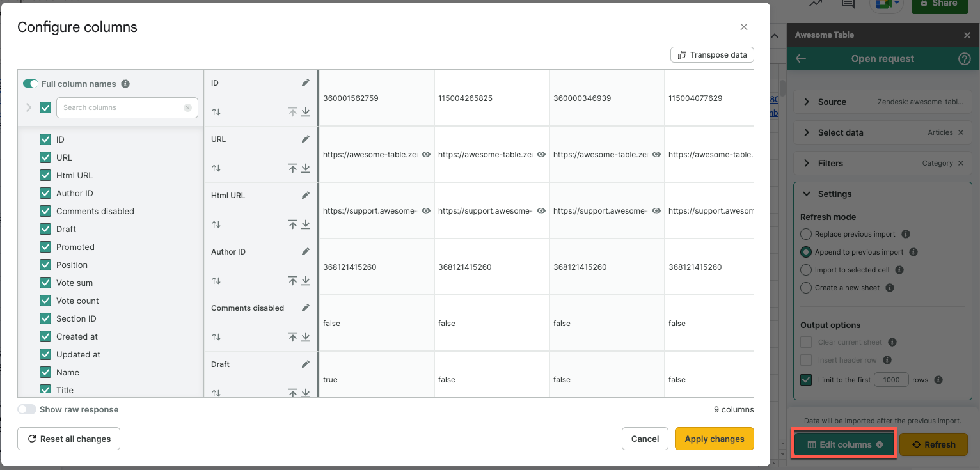Remove the Category filter with its x

click(x=960, y=163)
